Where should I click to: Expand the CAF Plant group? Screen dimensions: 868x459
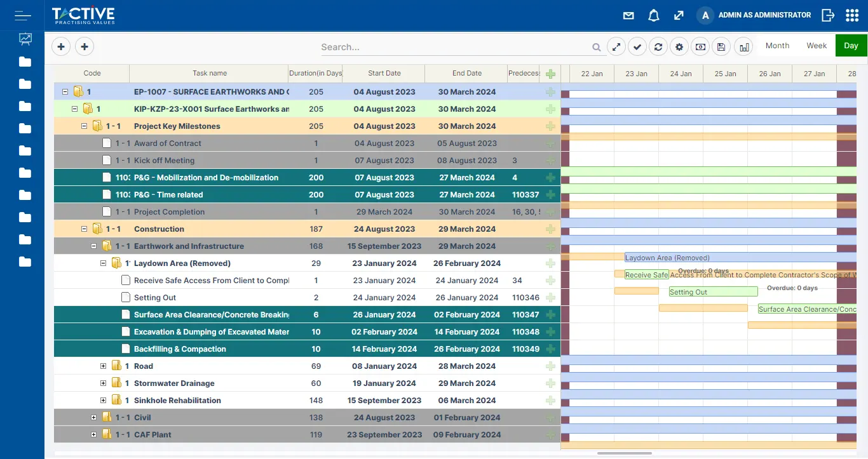[94, 435]
